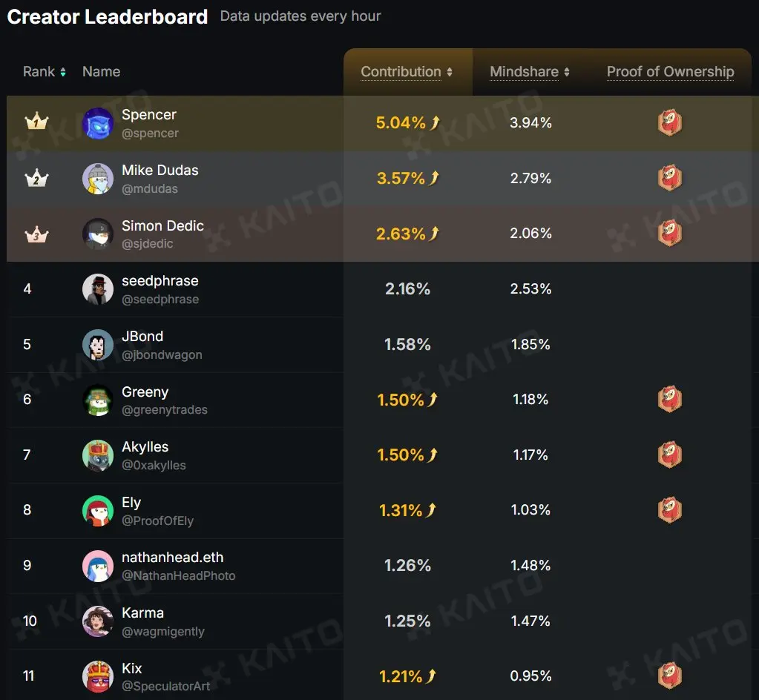Click boost arrow next to Akylles' 1.50%
The image size is (759, 700).
[433, 455]
